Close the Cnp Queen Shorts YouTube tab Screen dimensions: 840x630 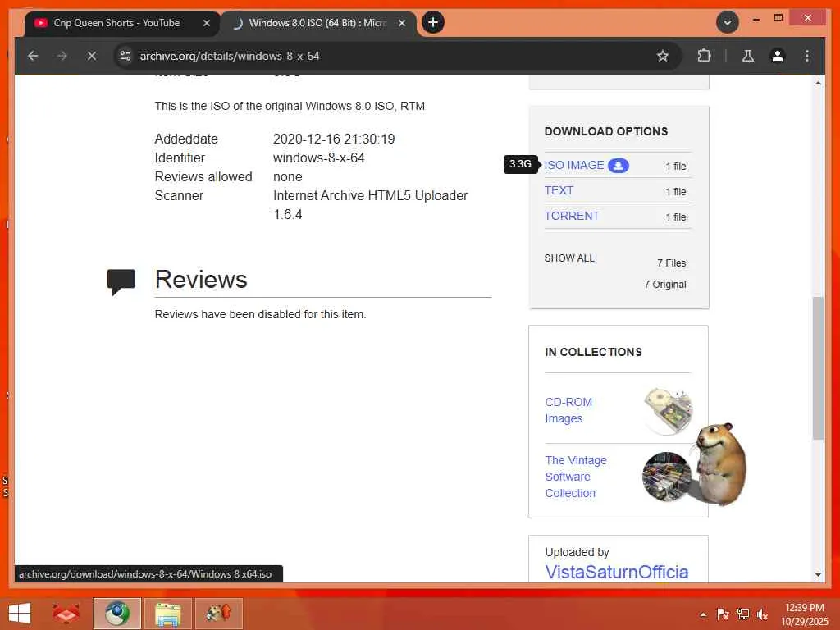(x=206, y=23)
